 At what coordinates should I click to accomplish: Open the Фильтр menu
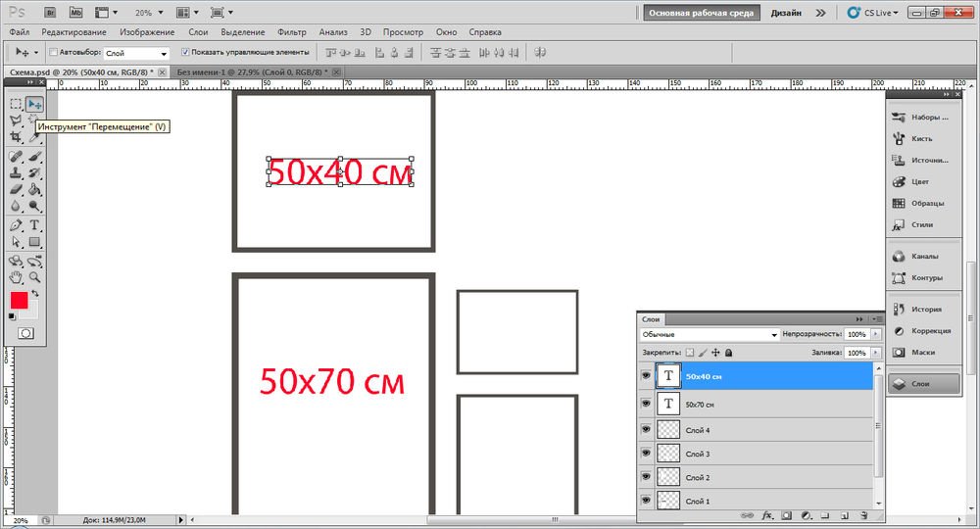(x=292, y=31)
